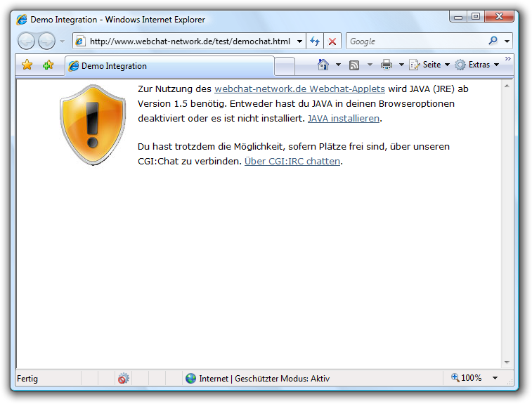Click the Google search box
This screenshot has width=532, height=404.
pos(417,41)
